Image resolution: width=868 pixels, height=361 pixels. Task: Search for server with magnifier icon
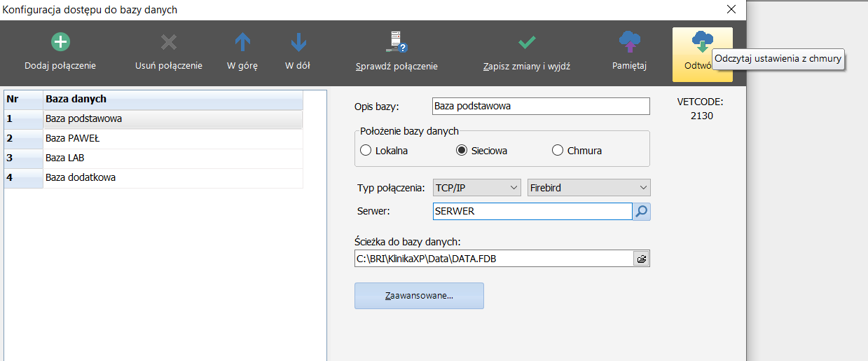[642, 211]
